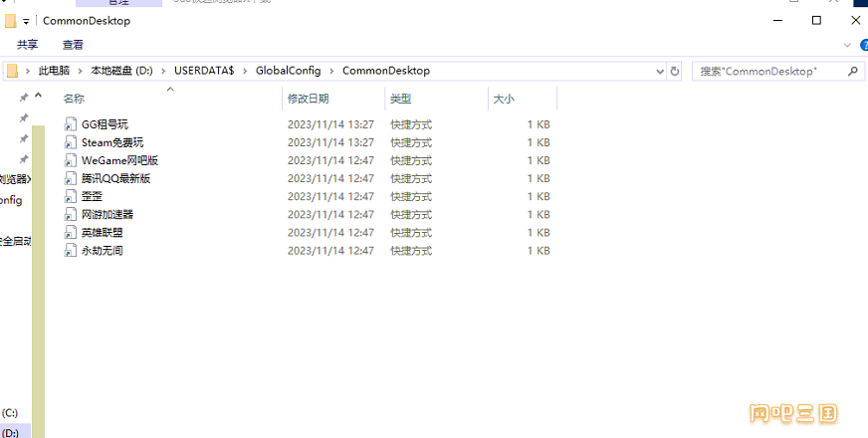Image resolution: width=868 pixels, height=438 pixels.
Task: Collapse the quick access section in the sidebar
Action: [x=38, y=96]
